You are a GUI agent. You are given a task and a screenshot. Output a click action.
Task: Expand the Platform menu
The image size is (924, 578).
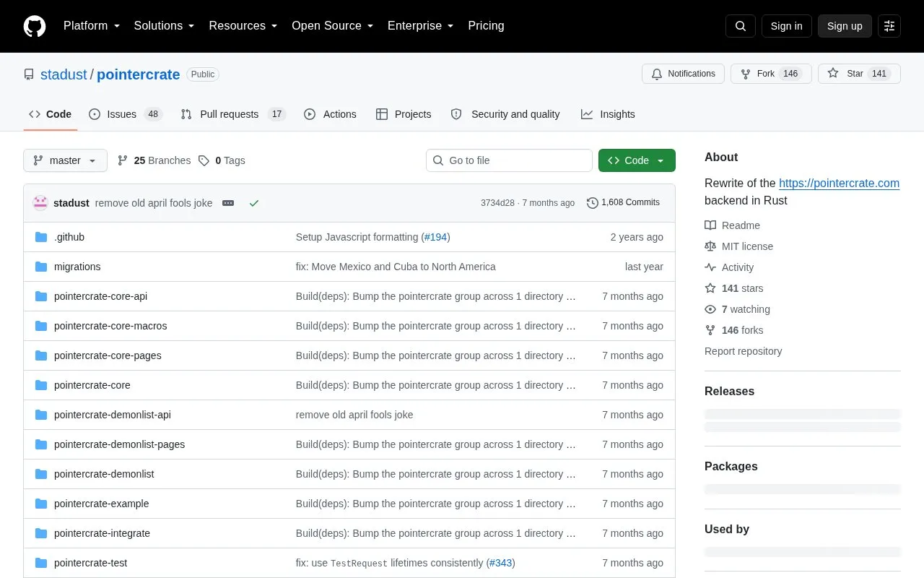[92, 26]
